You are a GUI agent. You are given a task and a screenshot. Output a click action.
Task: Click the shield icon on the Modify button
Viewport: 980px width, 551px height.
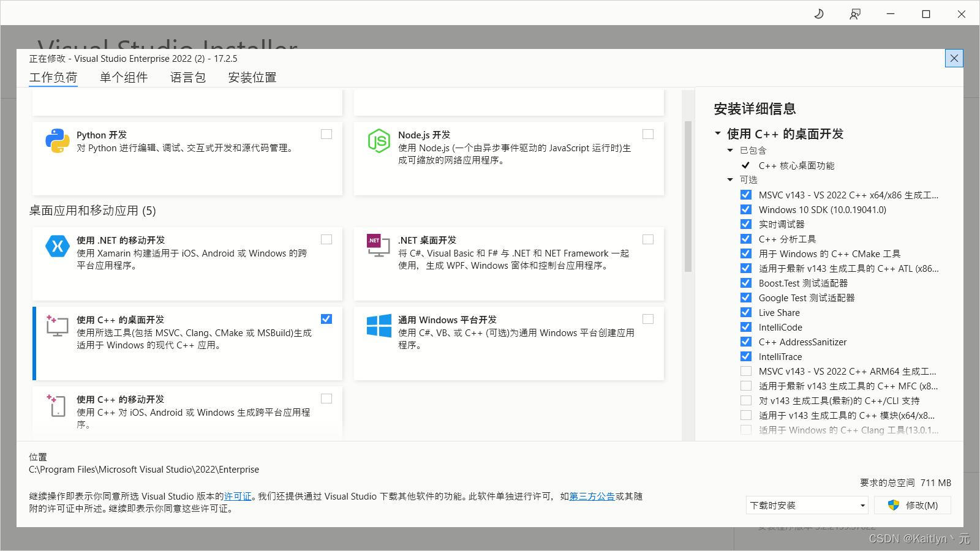point(894,505)
